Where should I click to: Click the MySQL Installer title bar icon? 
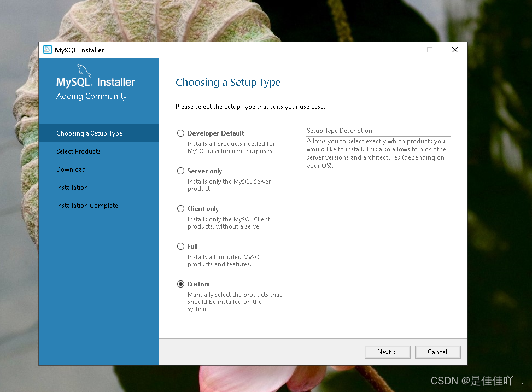pos(48,50)
